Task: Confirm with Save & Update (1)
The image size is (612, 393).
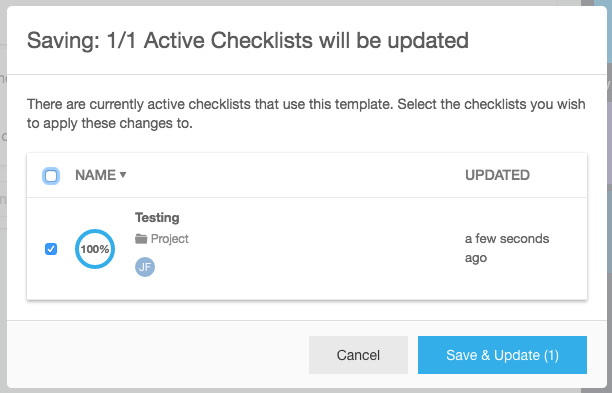Action: (502, 355)
